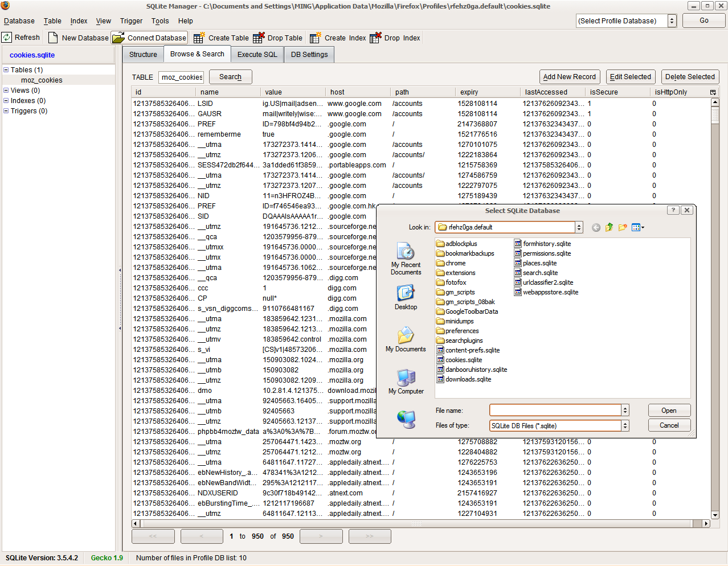
Task: Switch to the Execute SQL tab
Action: pos(257,55)
